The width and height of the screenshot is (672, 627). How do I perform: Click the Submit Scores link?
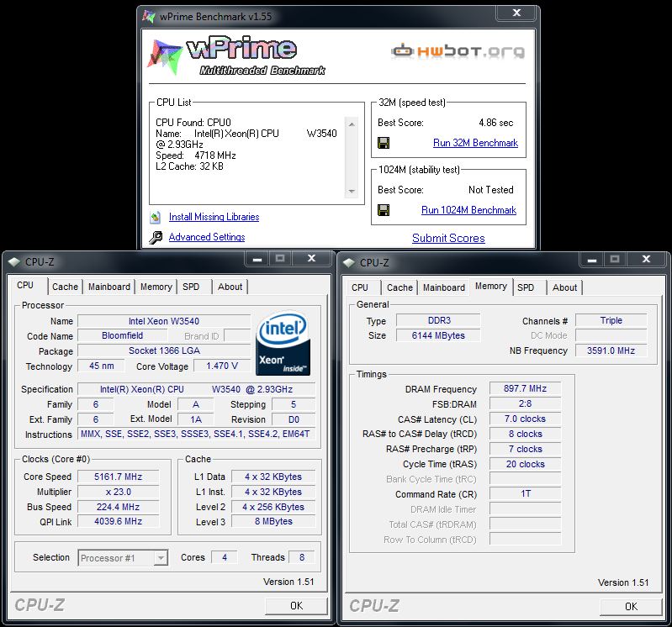(x=448, y=238)
